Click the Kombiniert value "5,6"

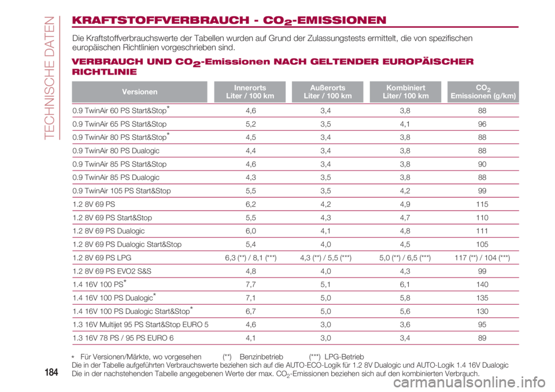click(405, 312)
